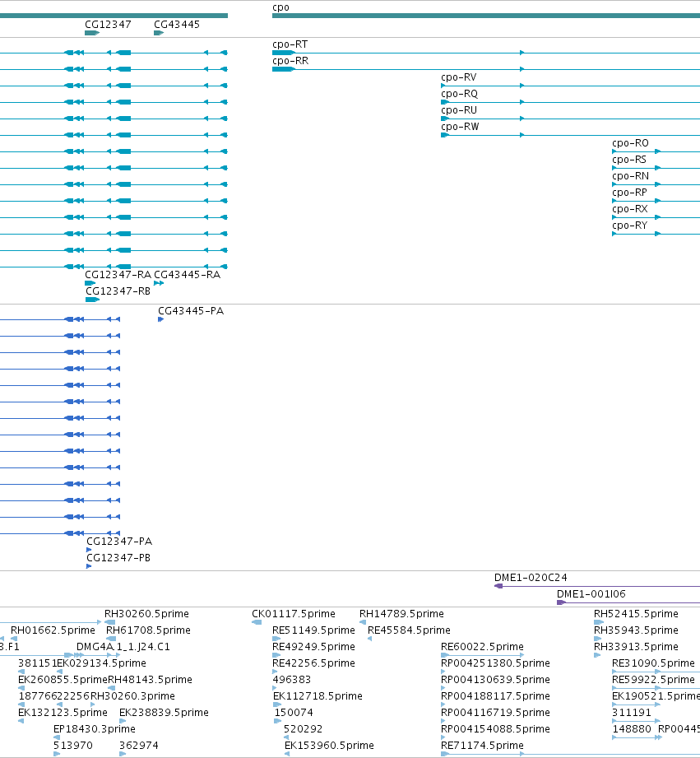Select the CG12347 gene label

click(x=108, y=25)
